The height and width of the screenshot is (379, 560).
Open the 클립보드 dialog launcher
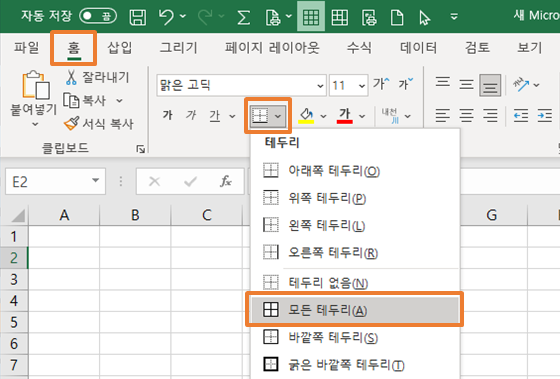coord(141,149)
